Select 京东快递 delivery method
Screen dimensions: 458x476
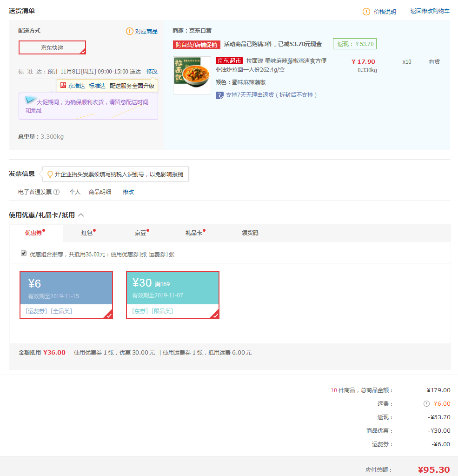tap(52, 47)
